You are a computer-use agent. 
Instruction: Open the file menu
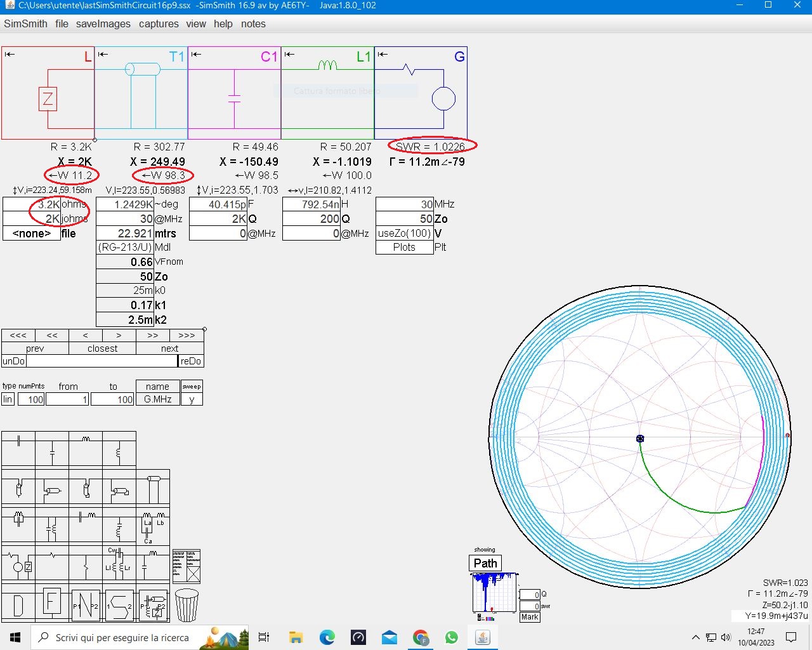click(x=62, y=23)
